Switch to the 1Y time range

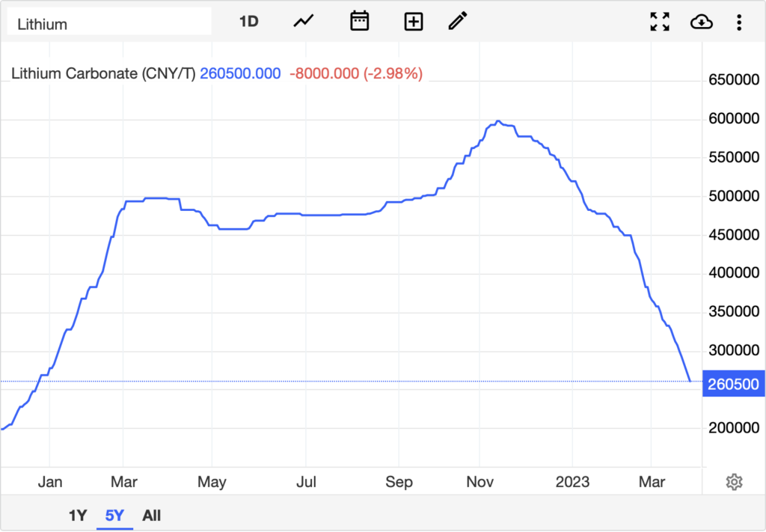coord(78,516)
